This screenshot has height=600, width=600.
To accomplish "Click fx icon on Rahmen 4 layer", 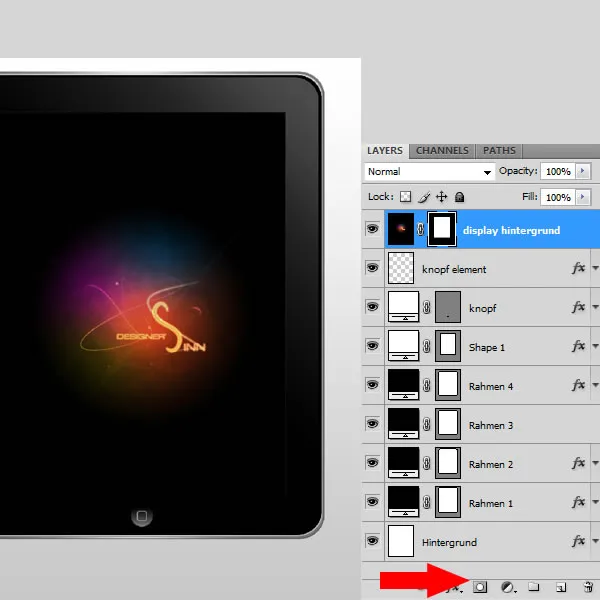I will click(x=579, y=385).
